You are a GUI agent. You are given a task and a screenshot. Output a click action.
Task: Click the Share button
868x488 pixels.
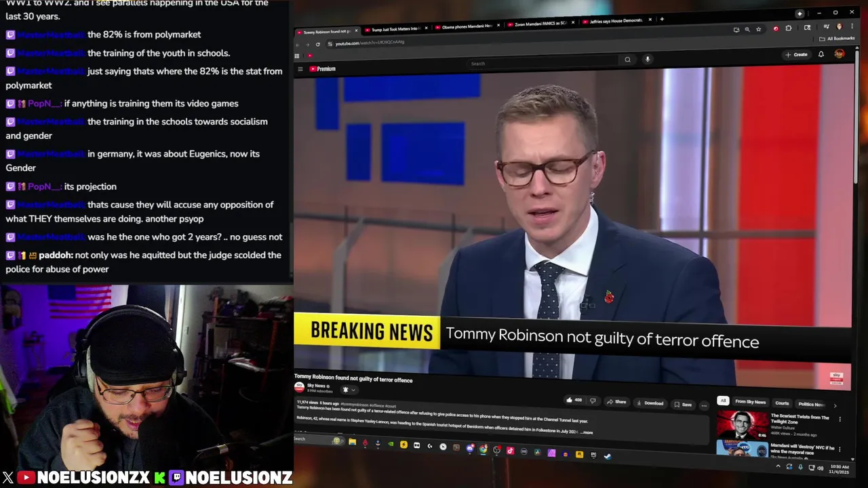coord(616,402)
